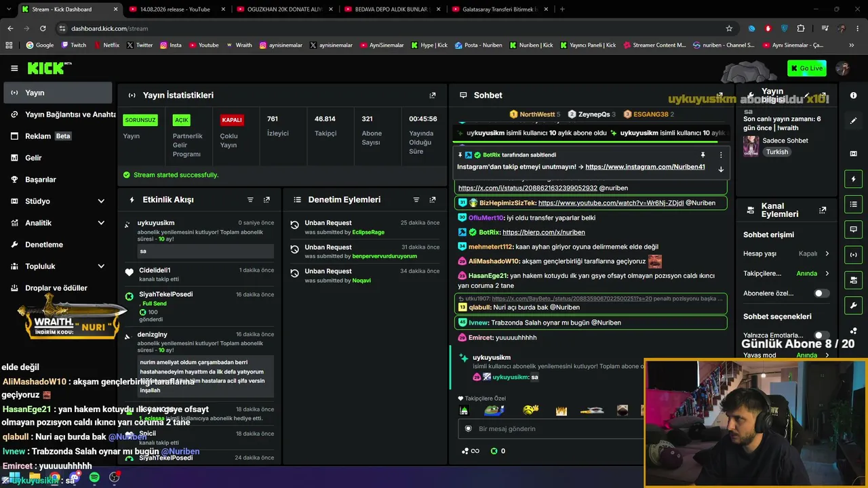Open the apps grid in bookmarks bar
Viewport: 868px width, 488px height.
click(9, 45)
